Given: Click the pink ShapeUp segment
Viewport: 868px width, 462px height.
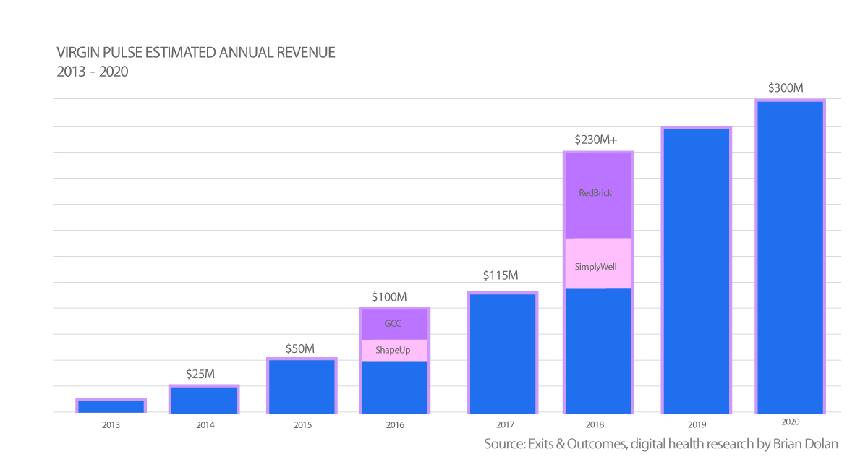Looking at the screenshot, I should coord(395,350).
